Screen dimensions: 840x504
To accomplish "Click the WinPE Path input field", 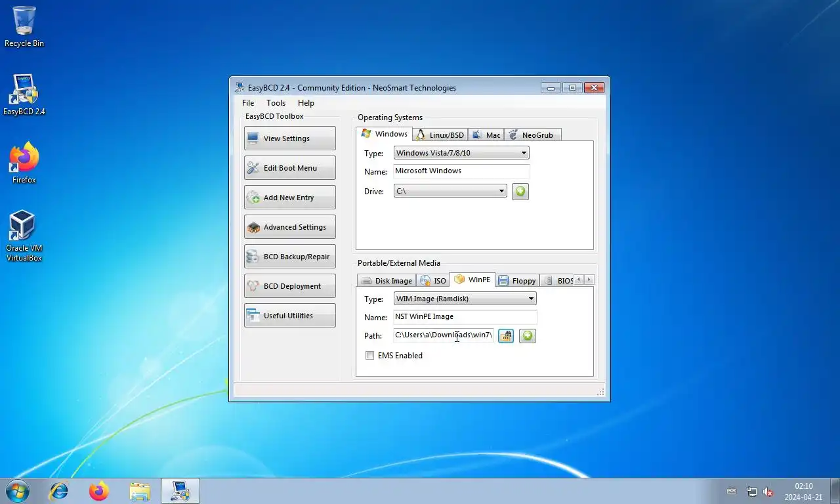I will click(444, 335).
